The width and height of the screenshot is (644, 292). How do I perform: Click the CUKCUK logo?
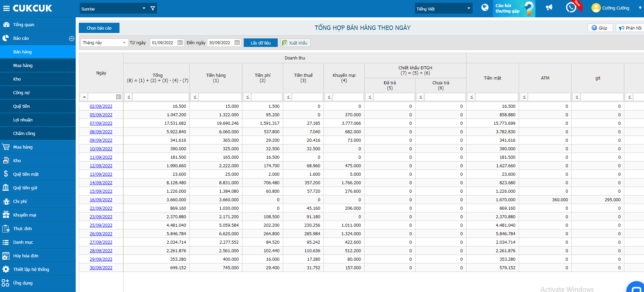33,8
